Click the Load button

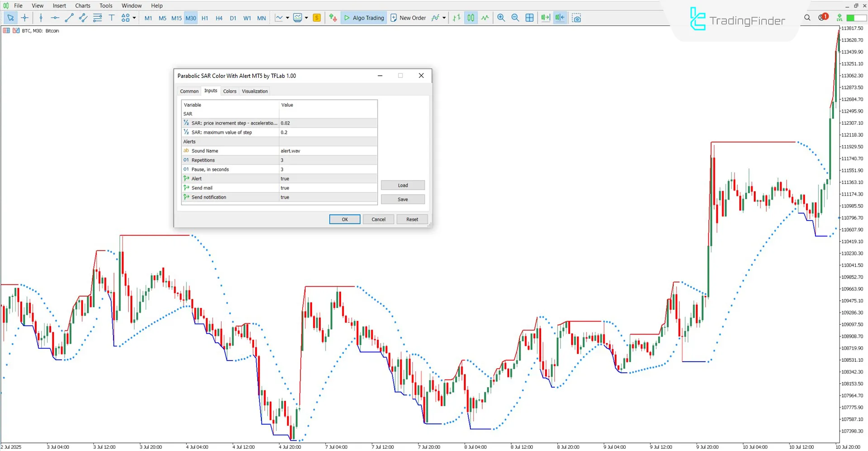pos(402,185)
